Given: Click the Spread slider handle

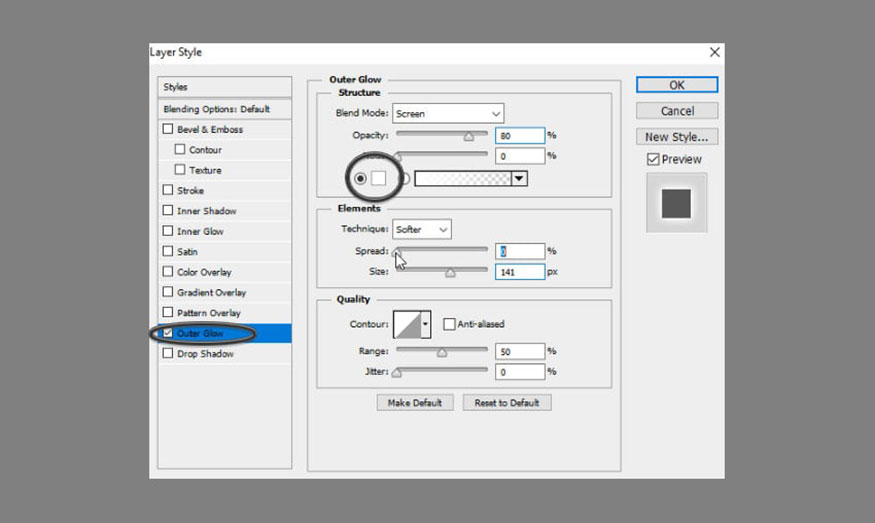Looking at the screenshot, I should 396,252.
